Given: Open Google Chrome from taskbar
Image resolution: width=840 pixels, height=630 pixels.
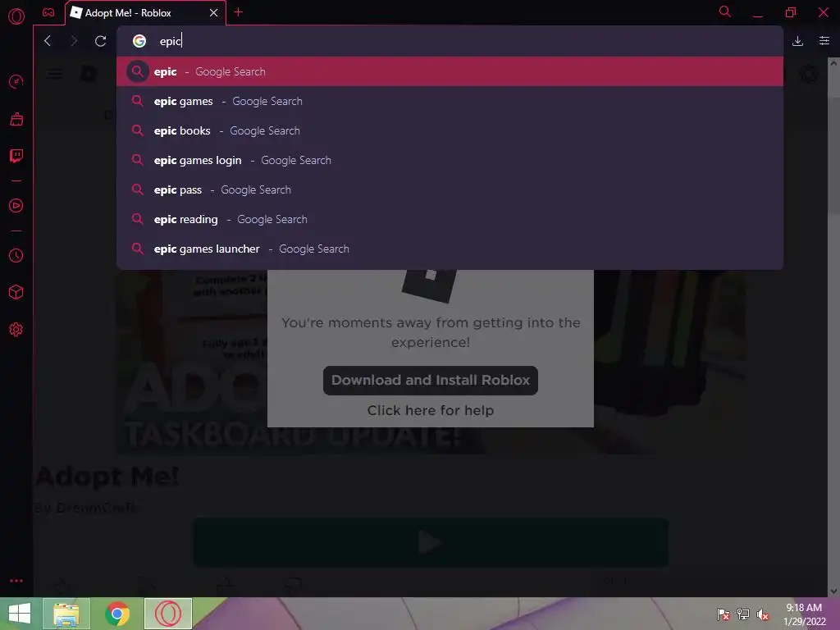Looking at the screenshot, I should pyautogui.click(x=116, y=614).
